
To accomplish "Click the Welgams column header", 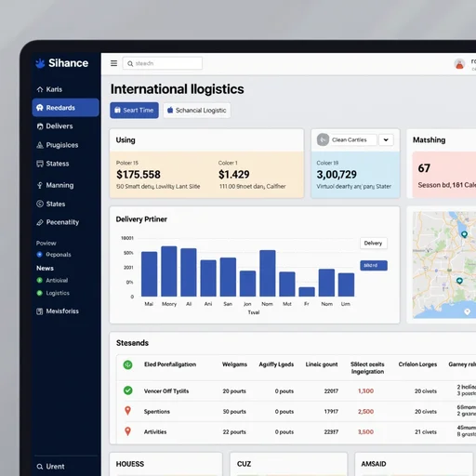I will click(x=234, y=364).
